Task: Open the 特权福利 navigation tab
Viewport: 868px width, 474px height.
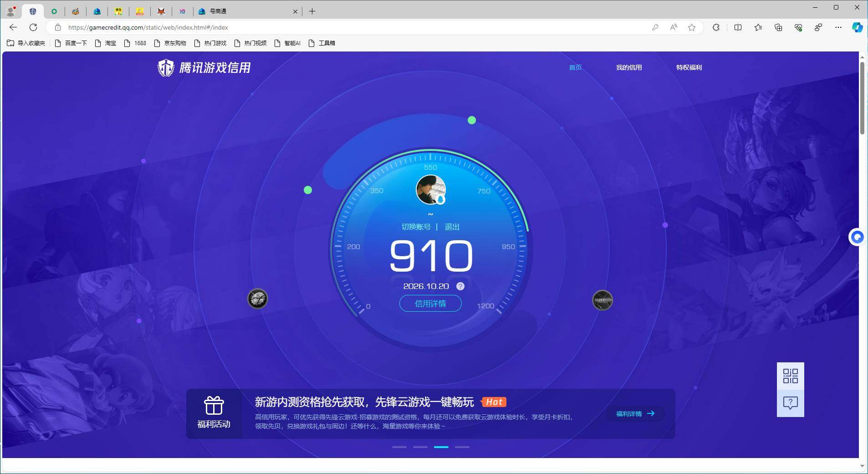Action: pyautogui.click(x=689, y=67)
